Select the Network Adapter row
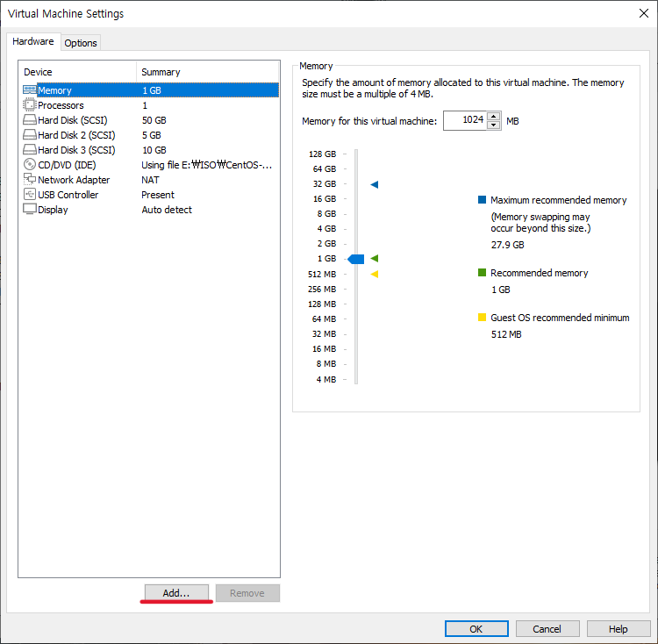 [150, 180]
